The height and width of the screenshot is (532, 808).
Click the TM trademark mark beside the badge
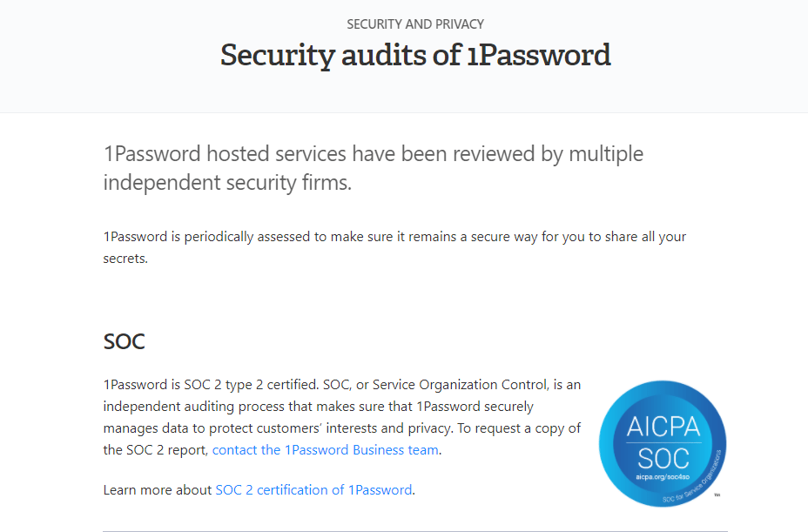(717, 495)
